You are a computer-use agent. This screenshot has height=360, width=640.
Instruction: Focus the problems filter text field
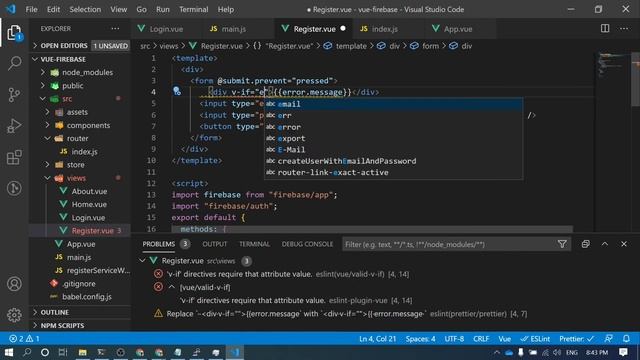point(449,244)
